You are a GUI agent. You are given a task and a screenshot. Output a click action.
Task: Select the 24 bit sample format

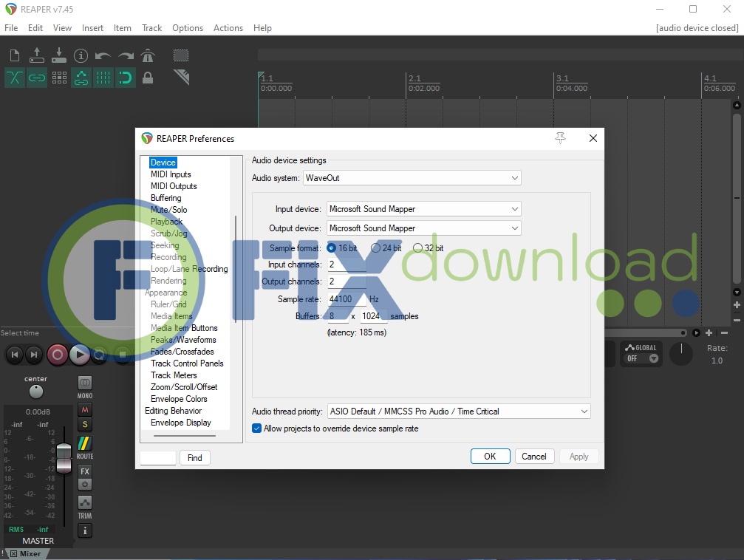[376, 248]
